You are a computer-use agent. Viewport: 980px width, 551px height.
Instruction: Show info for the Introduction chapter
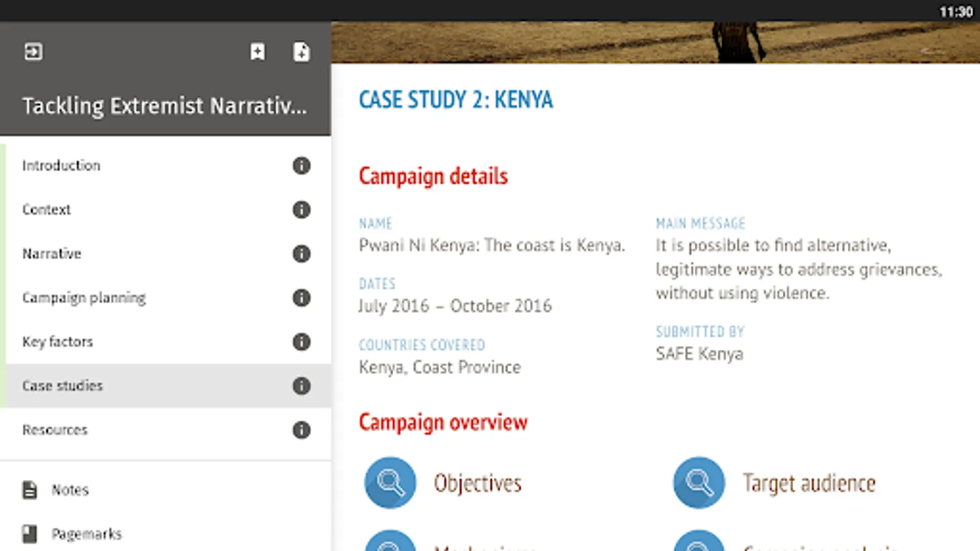tap(301, 166)
